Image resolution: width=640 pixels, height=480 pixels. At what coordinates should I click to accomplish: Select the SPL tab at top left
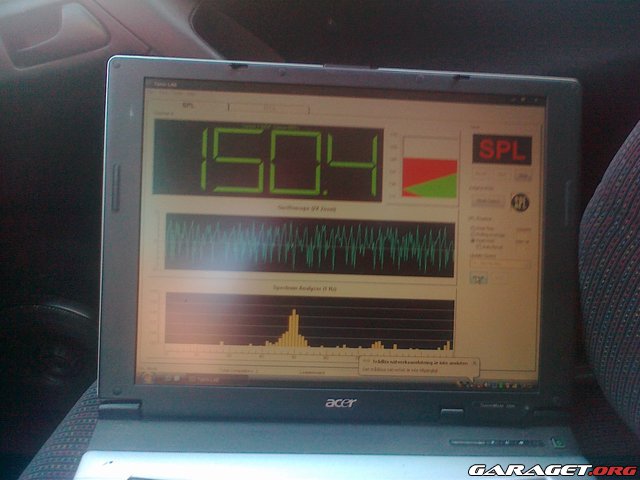(x=188, y=104)
